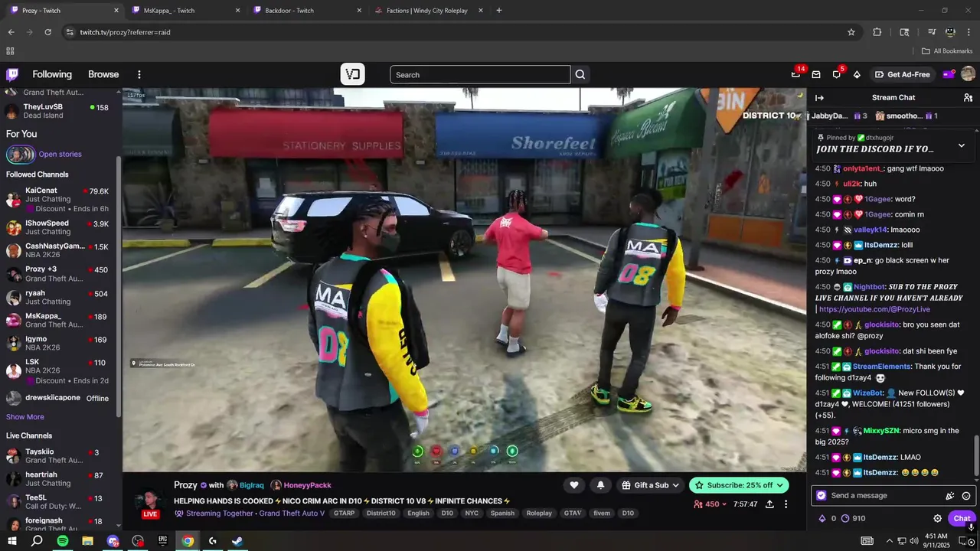Open Grand Theft Auto V category link
The height and width of the screenshot is (551, 980).
[x=292, y=514]
